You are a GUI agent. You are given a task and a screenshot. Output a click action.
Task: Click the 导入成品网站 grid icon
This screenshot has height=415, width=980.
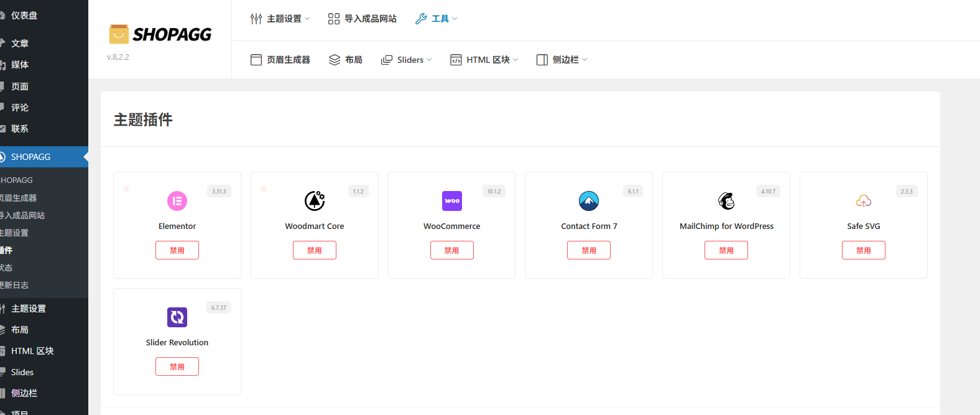click(x=334, y=19)
